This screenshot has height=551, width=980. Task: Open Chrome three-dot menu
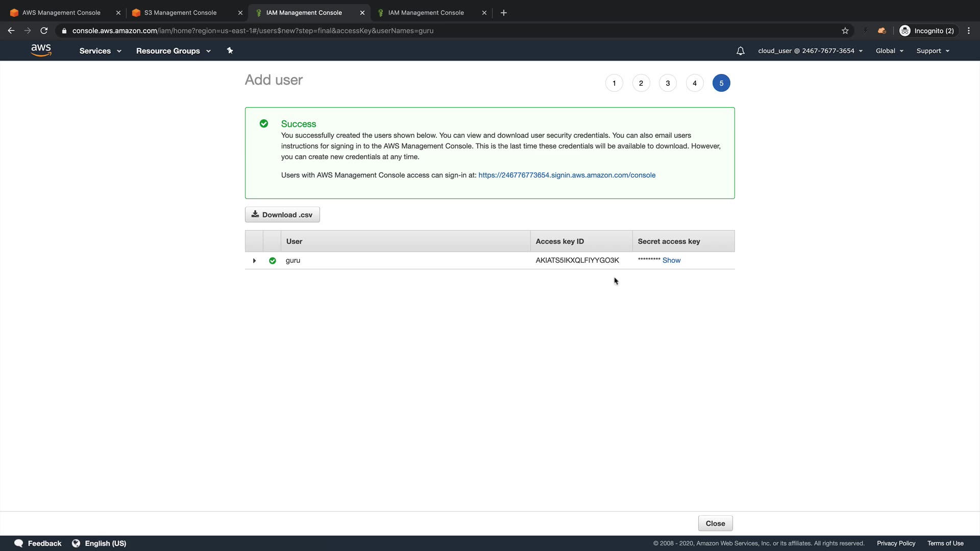(x=969, y=31)
